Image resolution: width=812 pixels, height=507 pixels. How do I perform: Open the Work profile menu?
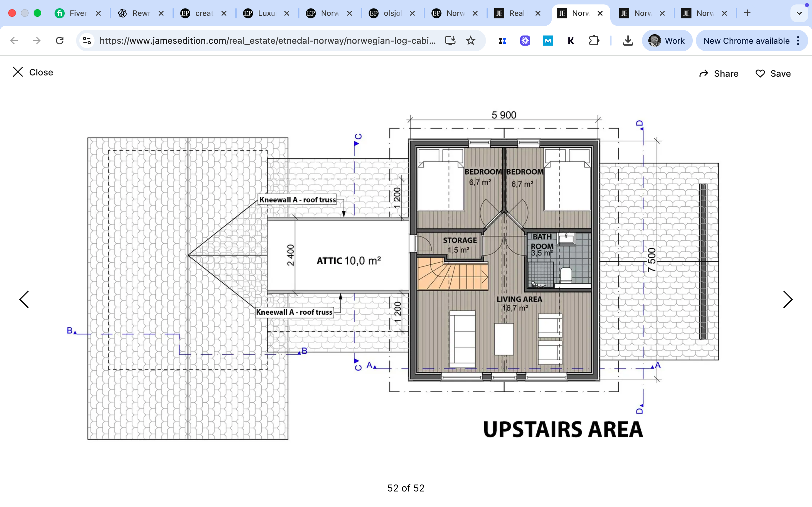pos(666,41)
